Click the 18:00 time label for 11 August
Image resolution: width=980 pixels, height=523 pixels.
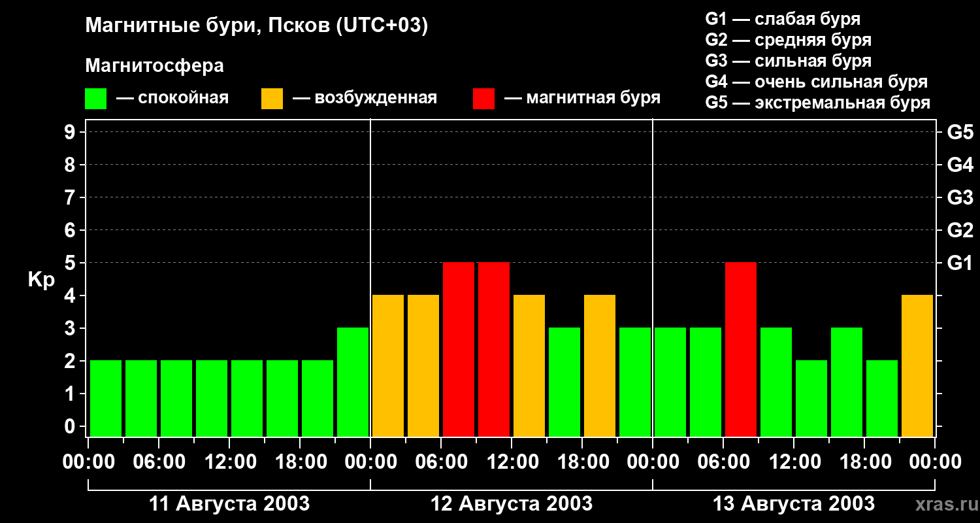click(x=300, y=462)
